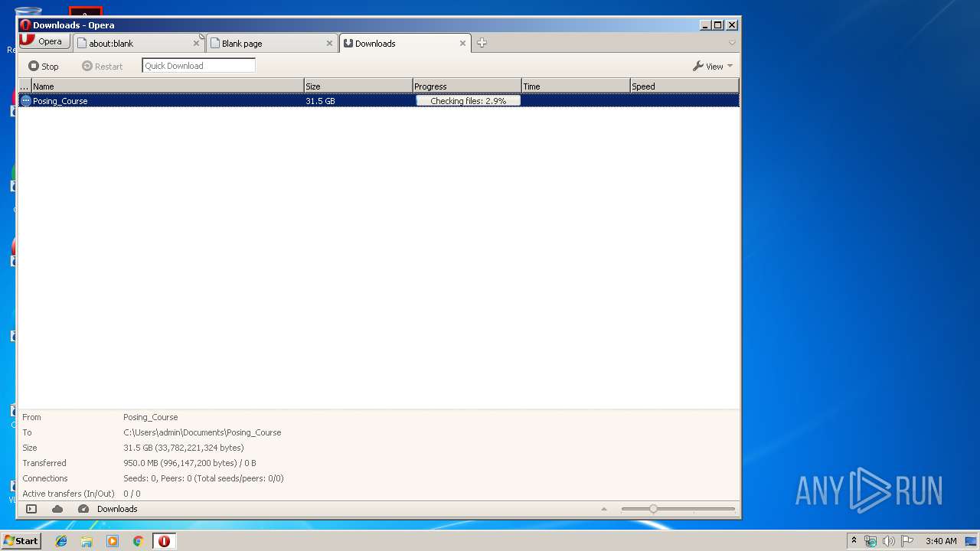Screen dimensions: 980x551
Task: Click the Opera Turbo speedometer icon
Action: point(83,509)
